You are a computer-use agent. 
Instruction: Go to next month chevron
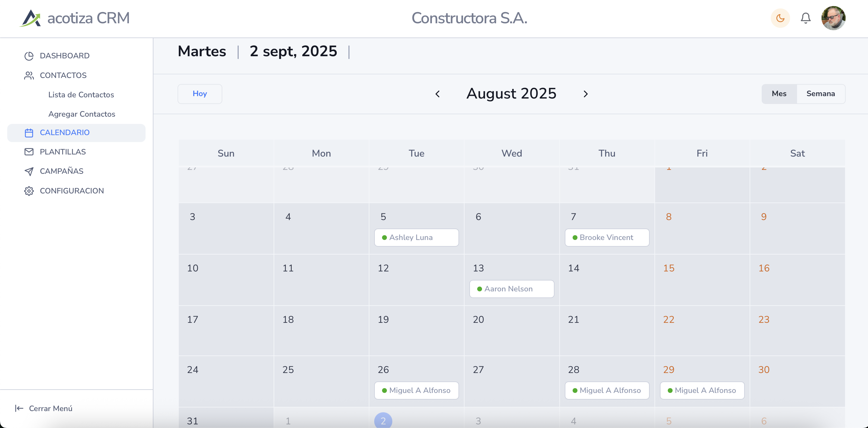(586, 94)
